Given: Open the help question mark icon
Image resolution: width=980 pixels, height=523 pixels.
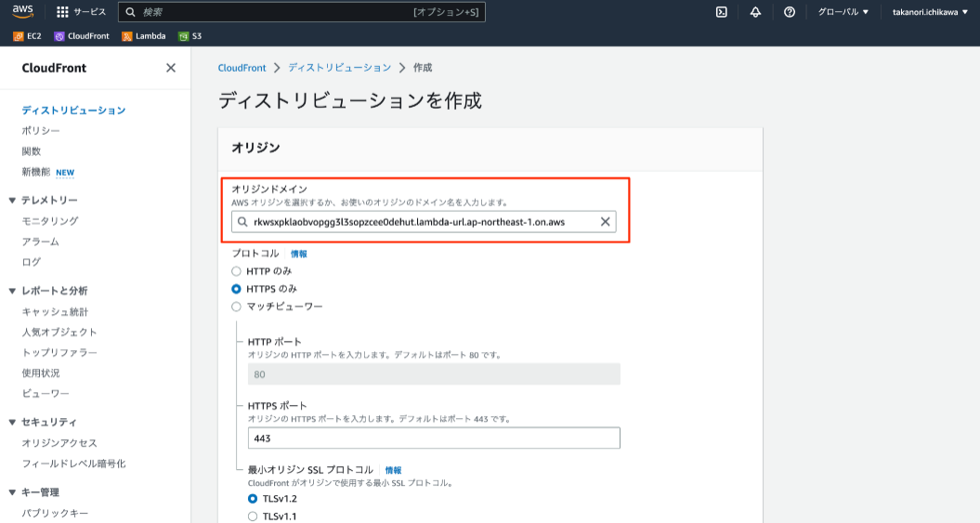Looking at the screenshot, I should (x=790, y=12).
